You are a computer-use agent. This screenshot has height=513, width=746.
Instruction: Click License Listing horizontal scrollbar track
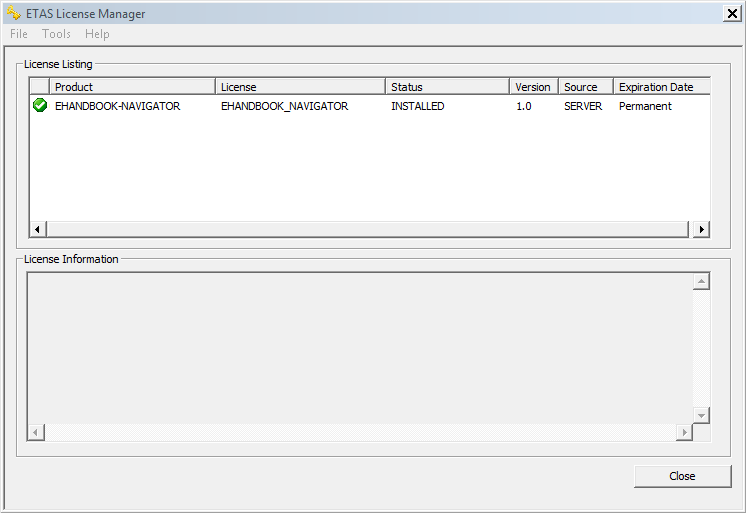coord(367,229)
